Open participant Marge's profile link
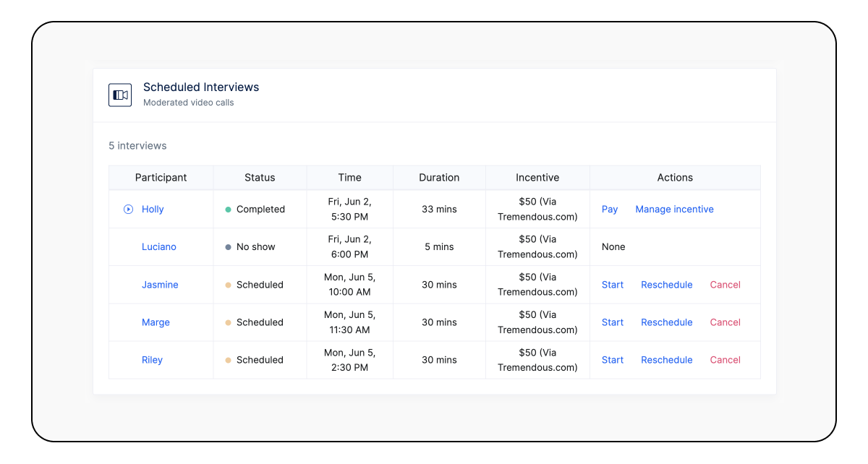 coord(156,322)
